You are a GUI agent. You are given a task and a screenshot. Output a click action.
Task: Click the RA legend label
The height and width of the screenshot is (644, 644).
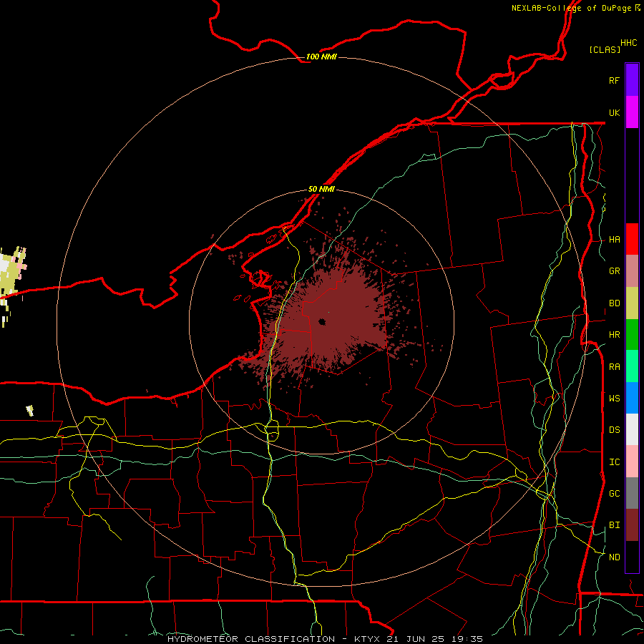[614, 366]
